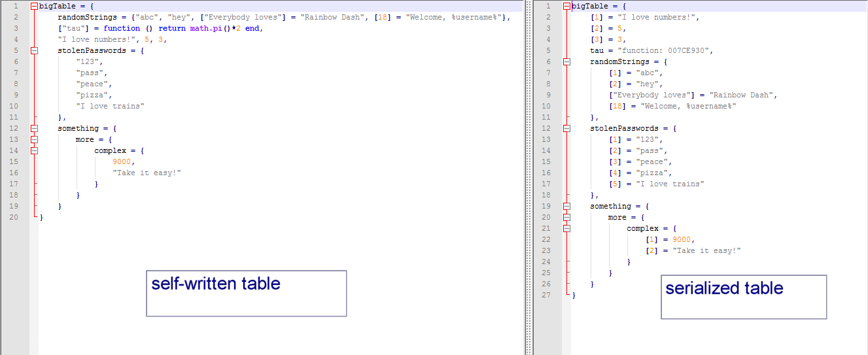Click the [3] = 3 line
868x355 pixels.
[x=608, y=39]
